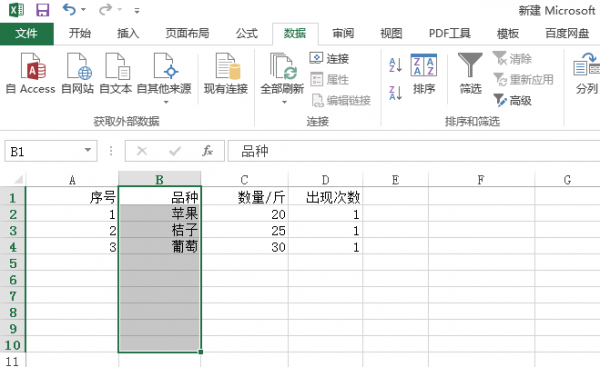Import data with 自文本
This screenshot has width=600, height=367.
click(x=116, y=74)
